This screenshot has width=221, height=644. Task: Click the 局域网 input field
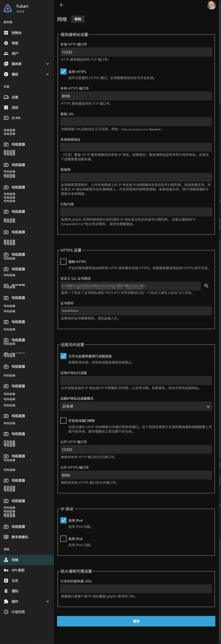[x=136, y=177]
